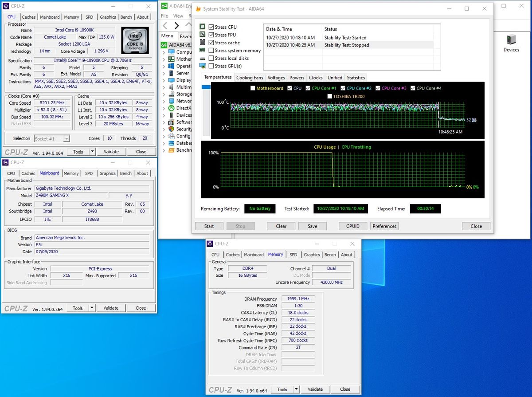Image resolution: width=532 pixels, height=397 pixels.
Task: Click the Network icon in AIDA64 tree
Action: pos(172,101)
